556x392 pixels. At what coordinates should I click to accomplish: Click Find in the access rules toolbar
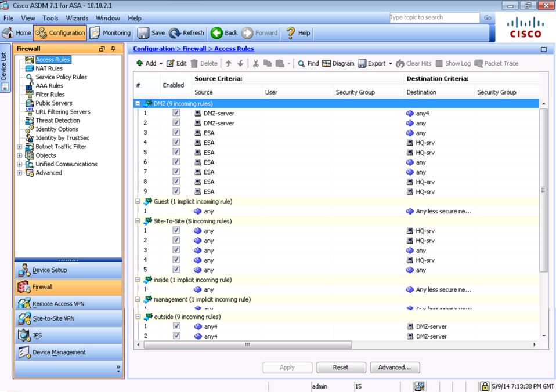(x=308, y=64)
